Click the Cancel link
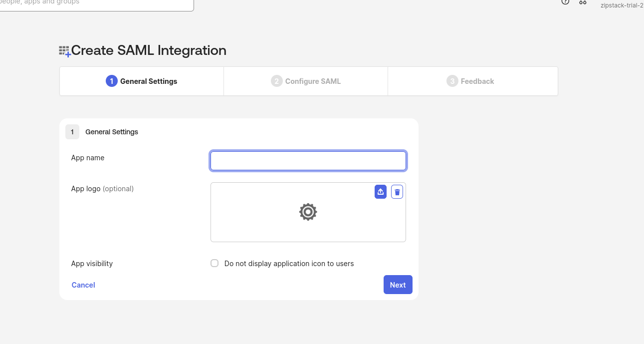Screen dimensions: 644x344 (83, 285)
